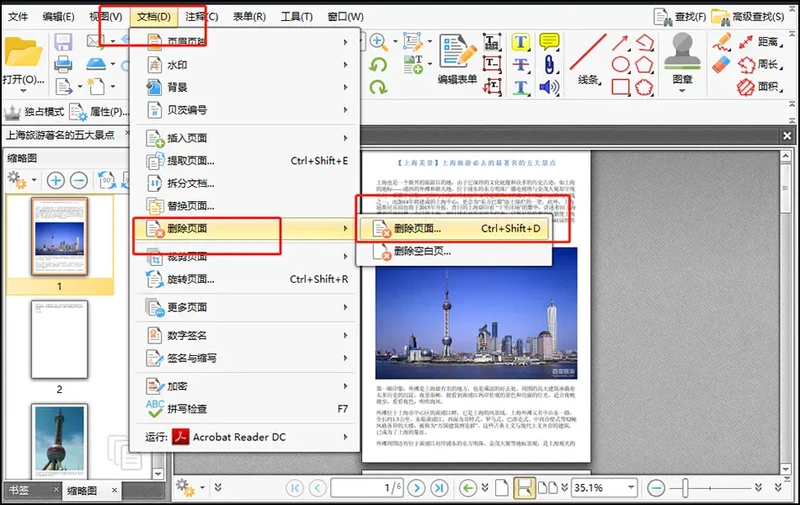This screenshot has height=505, width=800.
Task: Select the strikethrough text T tool
Action: tap(521, 65)
